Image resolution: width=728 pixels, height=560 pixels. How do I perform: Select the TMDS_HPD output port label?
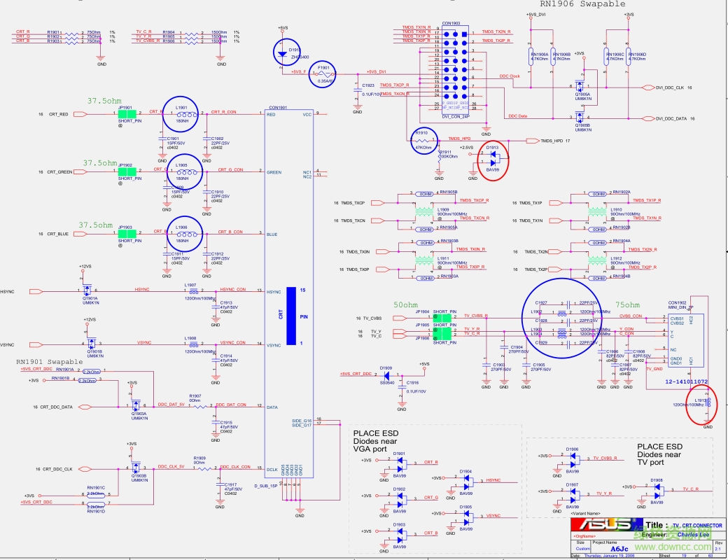pyautogui.click(x=552, y=141)
